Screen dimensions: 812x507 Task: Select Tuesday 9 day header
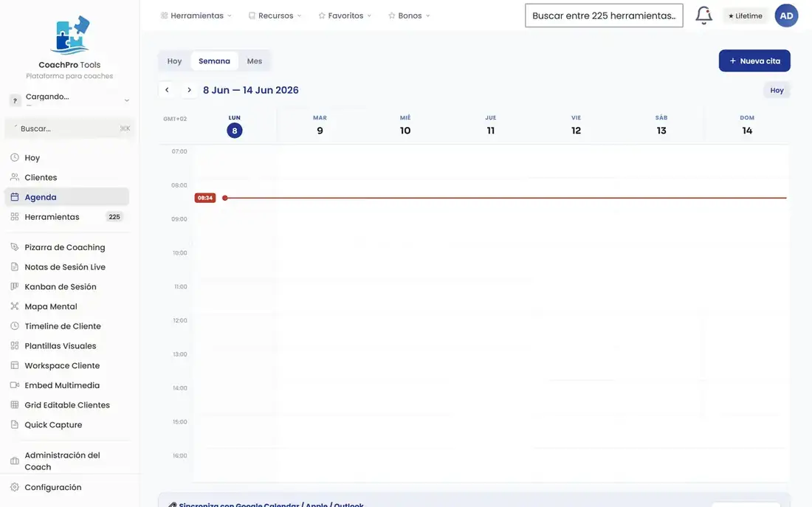coord(320,125)
